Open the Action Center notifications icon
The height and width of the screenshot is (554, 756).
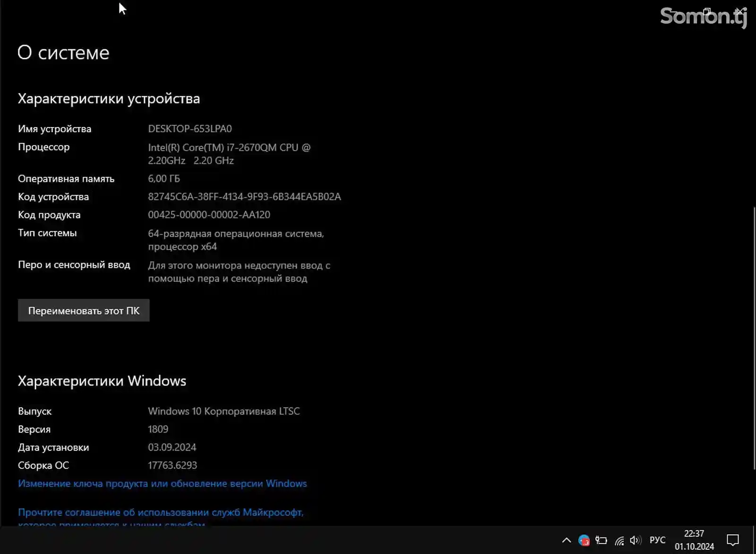(x=732, y=540)
